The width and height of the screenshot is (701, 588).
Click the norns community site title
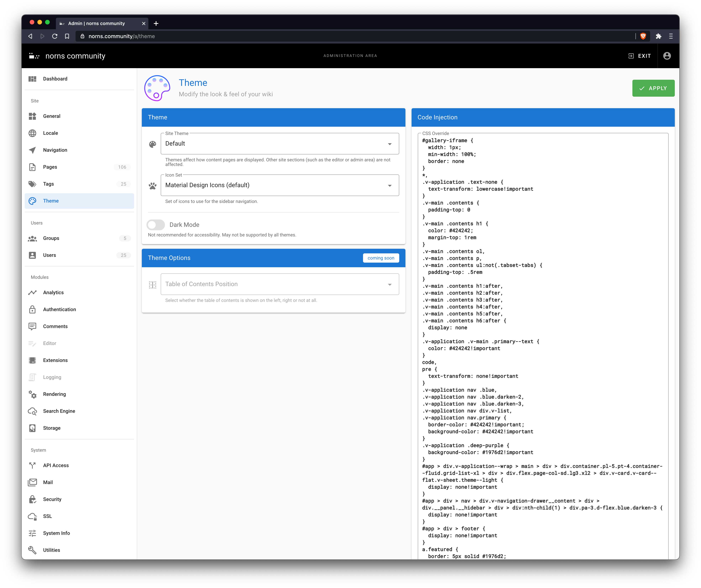[x=75, y=56]
